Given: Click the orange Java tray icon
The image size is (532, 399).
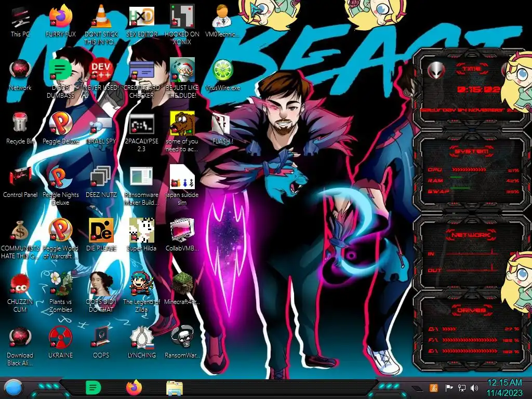Looking at the screenshot, I should [x=434, y=388].
